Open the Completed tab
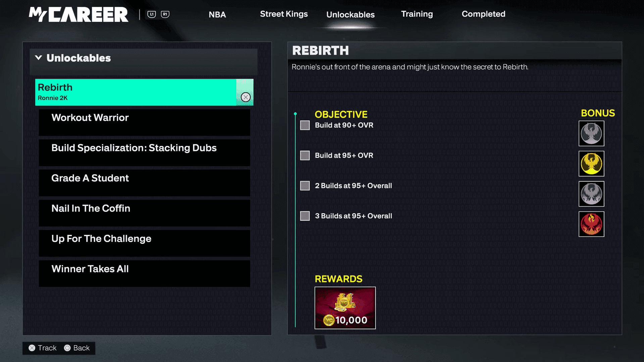 click(483, 14)
